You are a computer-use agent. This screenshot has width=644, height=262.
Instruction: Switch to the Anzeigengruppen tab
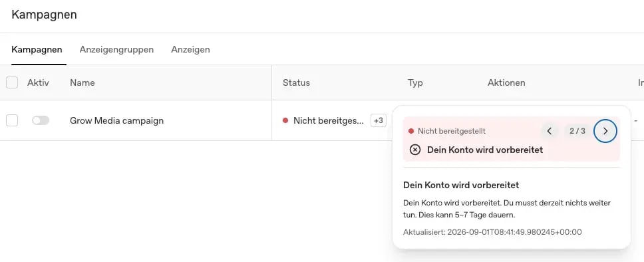pyautogui.click(x=116, y=50)
